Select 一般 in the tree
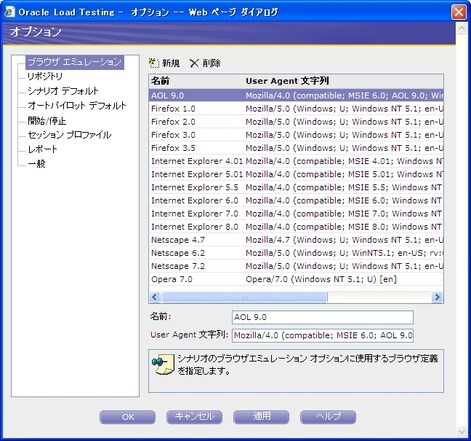 (36, 164)
